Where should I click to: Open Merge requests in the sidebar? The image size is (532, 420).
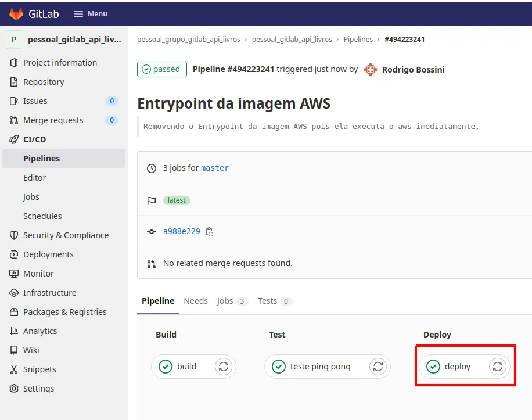point(53,120)
